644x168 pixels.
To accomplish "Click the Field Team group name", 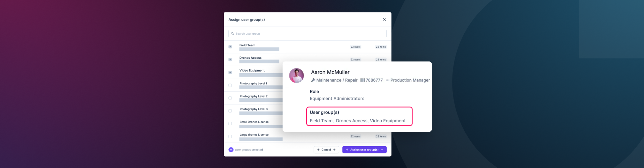I will pos(247,45).
